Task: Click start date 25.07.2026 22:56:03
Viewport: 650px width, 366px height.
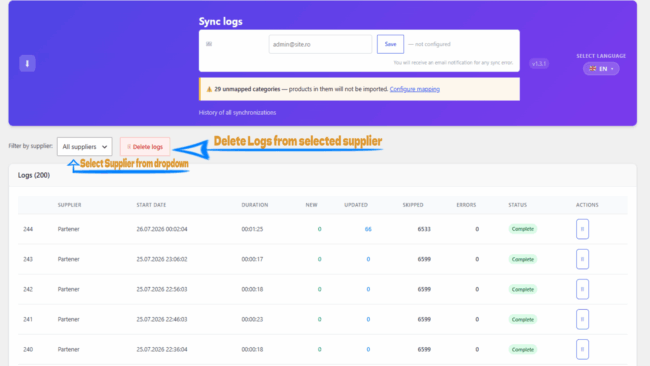Action: point(162,289)
